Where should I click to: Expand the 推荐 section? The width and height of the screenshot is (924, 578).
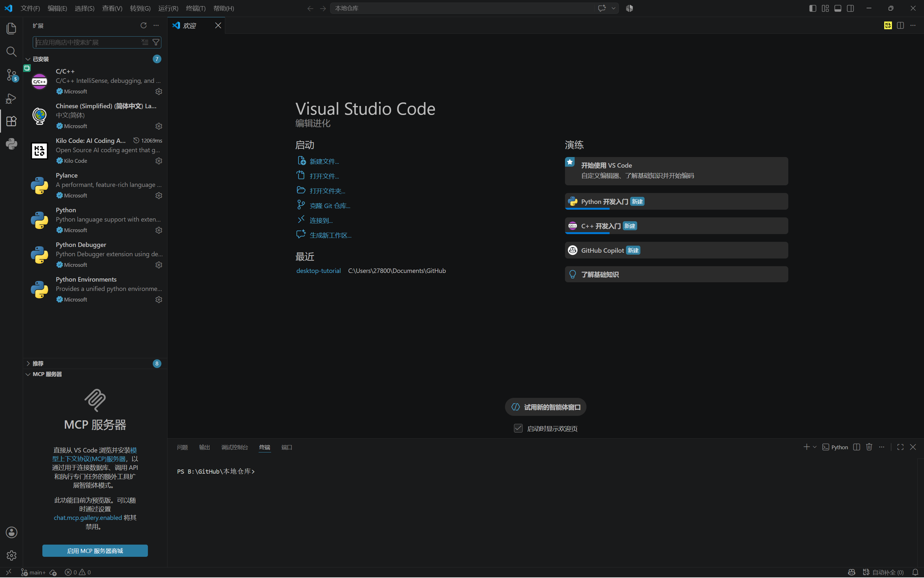point(95,363)
